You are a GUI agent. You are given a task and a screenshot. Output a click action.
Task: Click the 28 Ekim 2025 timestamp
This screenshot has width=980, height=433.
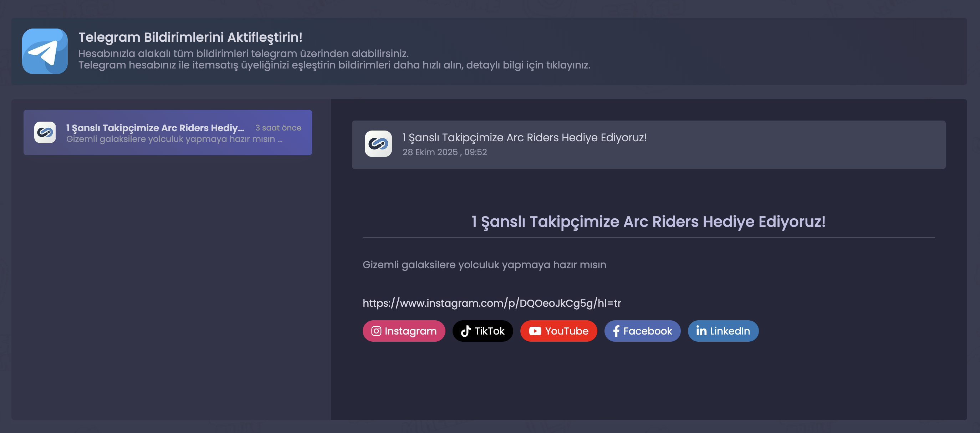pyautogui.click(x=444, y=152)
